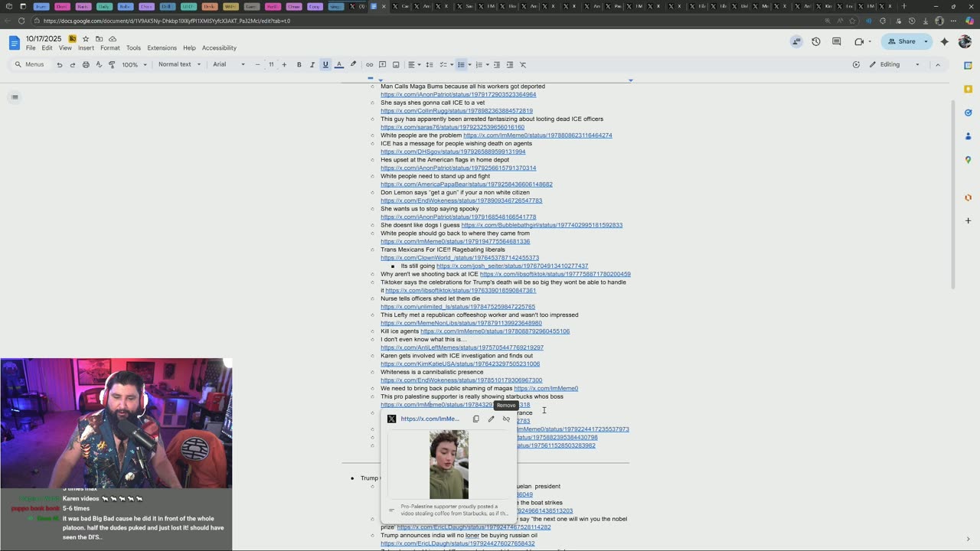Open the video call options dropdown
Screen dimensions: 980x551
tap(862, 41)
